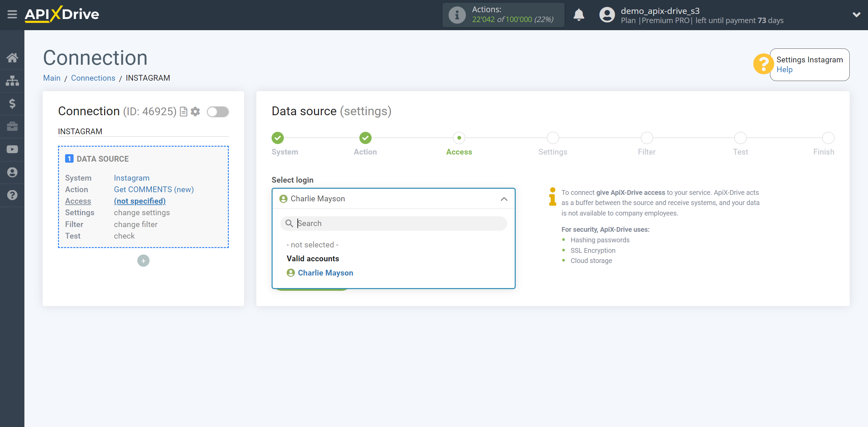The width and height of the screenshot is (868, 427).
Task: Add a new block with plus button
Action: [x=143, y=261]
